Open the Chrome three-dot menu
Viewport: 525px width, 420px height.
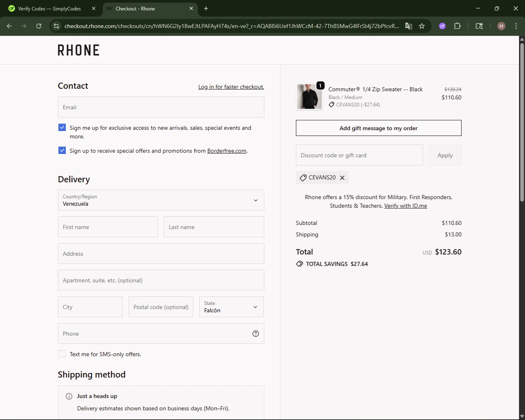[516, 26]
